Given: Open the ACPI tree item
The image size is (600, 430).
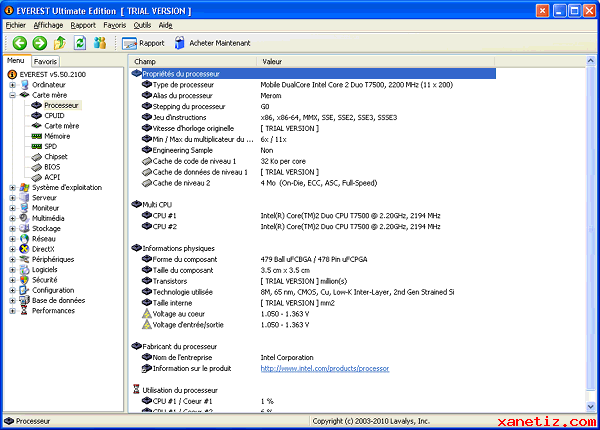Looking at the screenshot, I should [x=52, y=177].
